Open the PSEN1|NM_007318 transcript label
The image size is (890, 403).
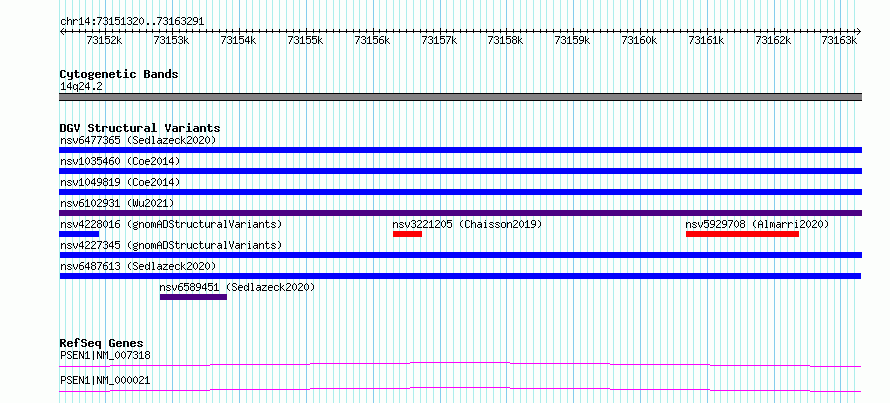[x=105, y=356]
